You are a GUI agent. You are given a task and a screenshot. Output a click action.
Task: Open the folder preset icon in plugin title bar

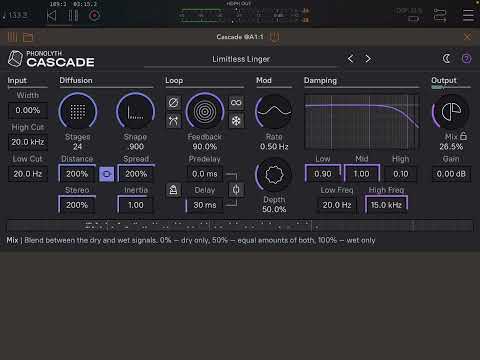(x=28, y=37)
